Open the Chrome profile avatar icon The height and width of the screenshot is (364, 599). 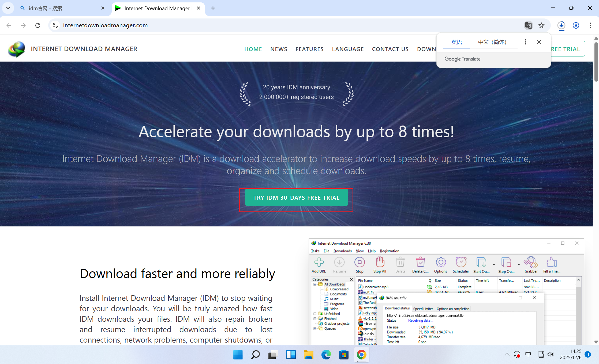point(576,25)
